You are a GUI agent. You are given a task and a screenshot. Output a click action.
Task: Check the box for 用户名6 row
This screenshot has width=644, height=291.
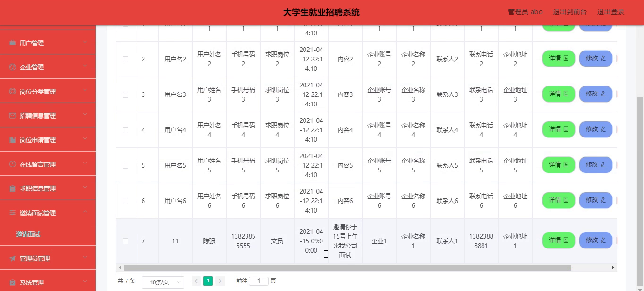click(126, 201)
